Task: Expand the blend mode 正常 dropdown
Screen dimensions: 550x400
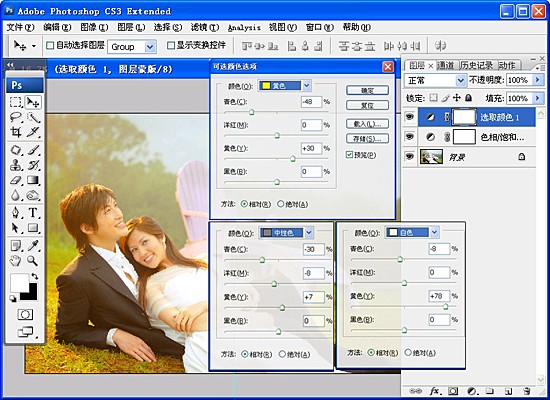Action: [x=435, y=81]
